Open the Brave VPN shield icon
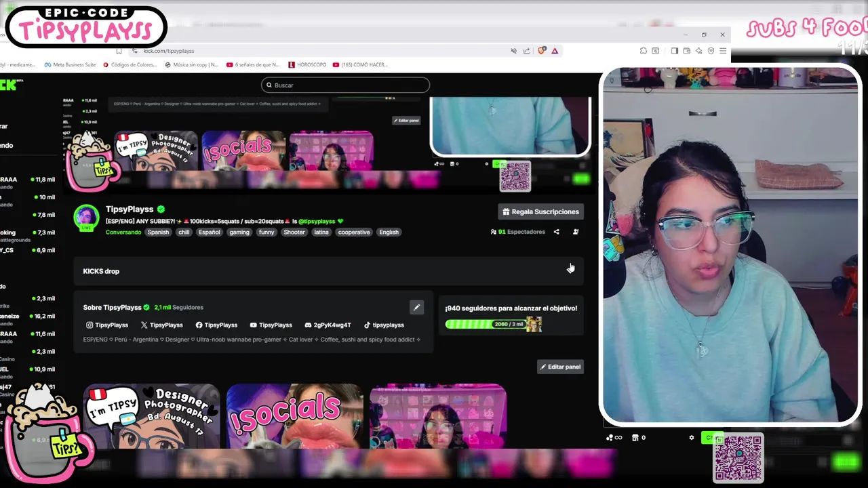 coord(711,51)
